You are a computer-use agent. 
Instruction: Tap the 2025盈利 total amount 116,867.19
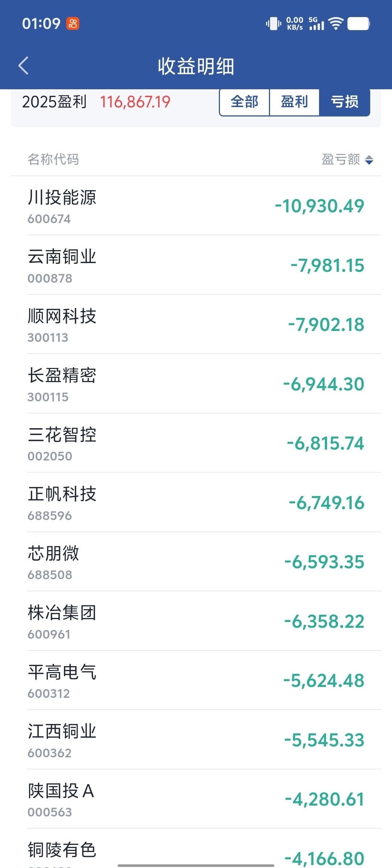click(135, 102)
